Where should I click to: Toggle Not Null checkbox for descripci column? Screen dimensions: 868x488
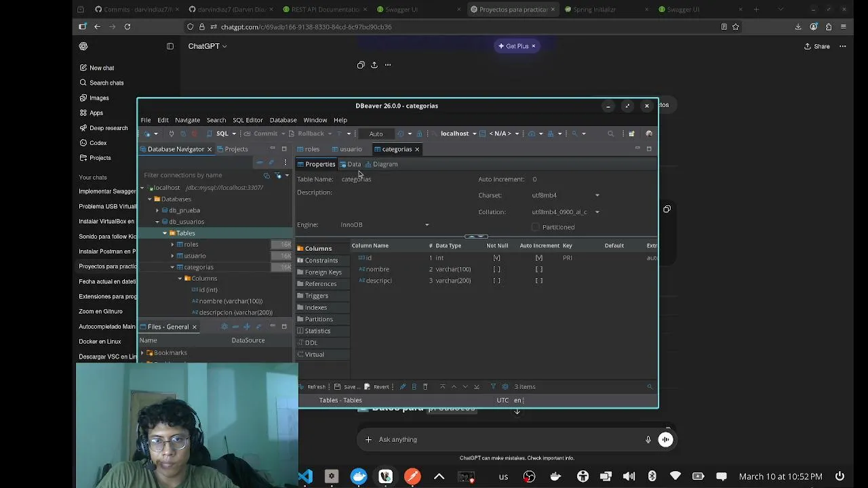point(496,281)
